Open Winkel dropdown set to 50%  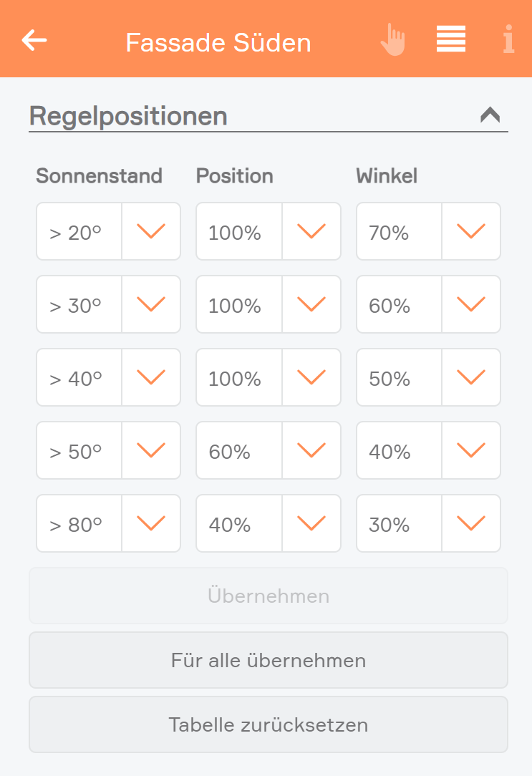[x=428, y=377]
